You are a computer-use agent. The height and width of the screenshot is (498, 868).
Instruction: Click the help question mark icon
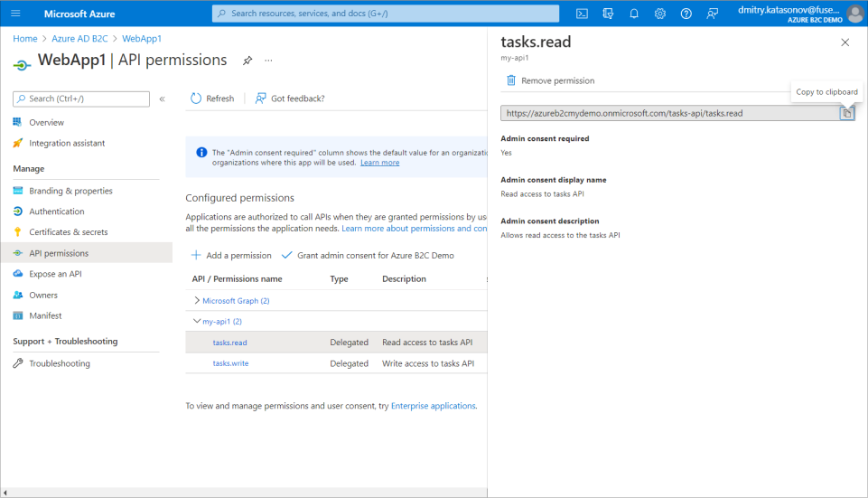(686, 14)
